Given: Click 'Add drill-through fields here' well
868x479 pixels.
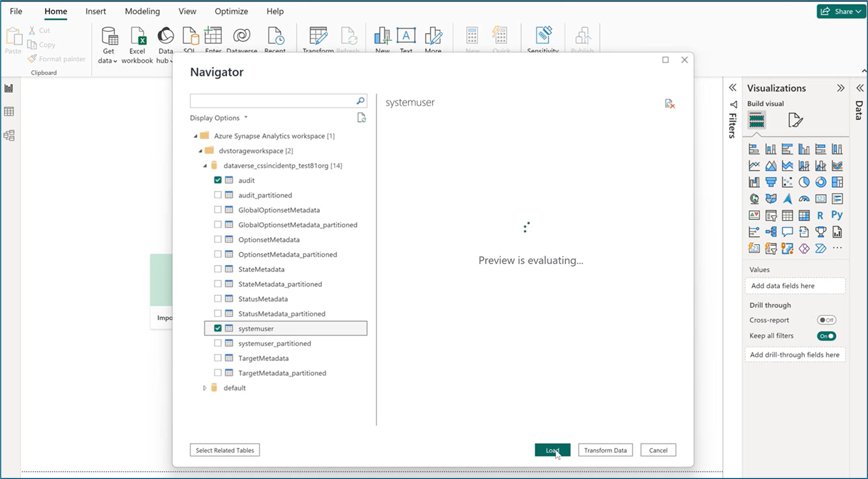Looking at the screenshot, I should pyautogui.click(x=795, y=355).
